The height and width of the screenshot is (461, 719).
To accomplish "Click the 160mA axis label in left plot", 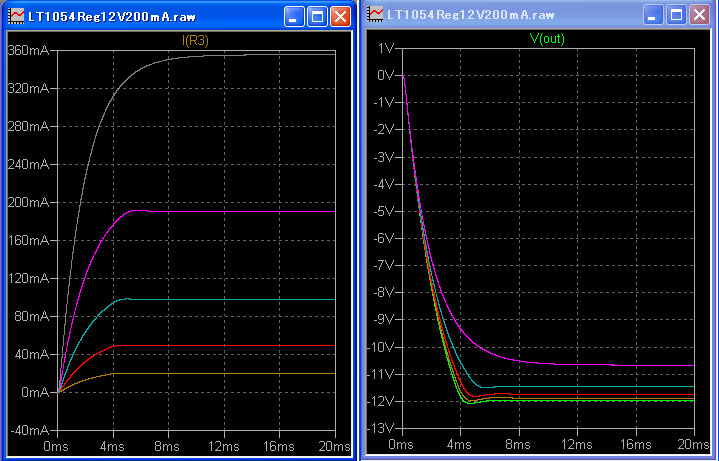I will [28, 240].
